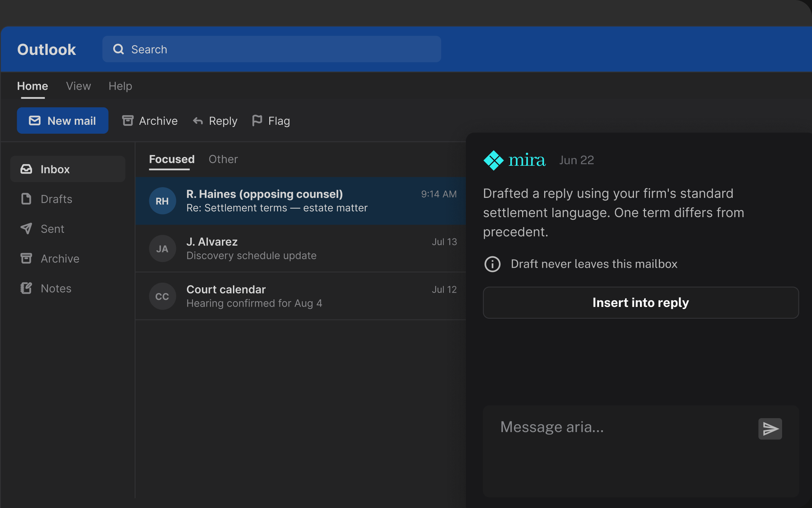Click the Drafts page icon in sidebar
Viewport: 812px width, 508px height.
pyautogui.click(x=26, y=199)
